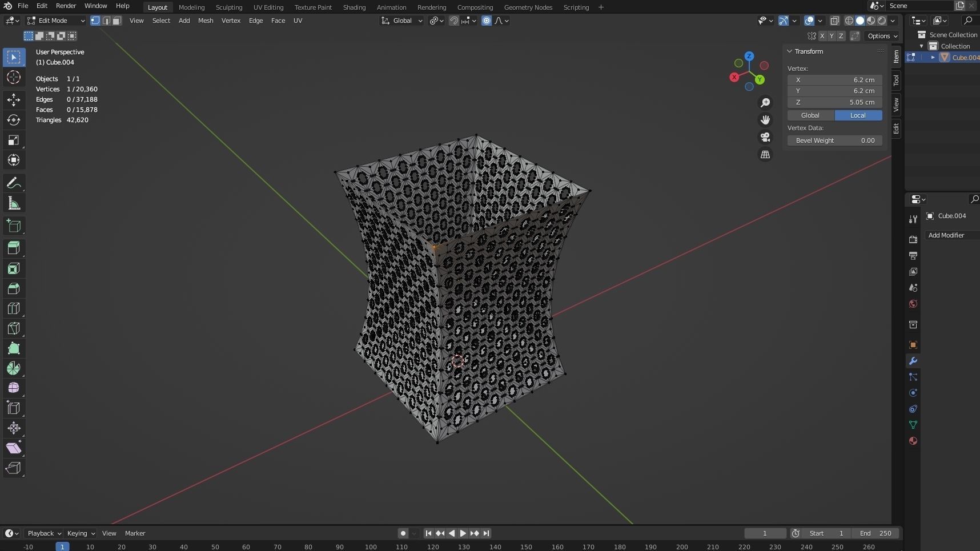Switch perspective/orthographic with grid icon
Image resolution: width=980 pixels, height=551 pixels.
coord(765,155)
